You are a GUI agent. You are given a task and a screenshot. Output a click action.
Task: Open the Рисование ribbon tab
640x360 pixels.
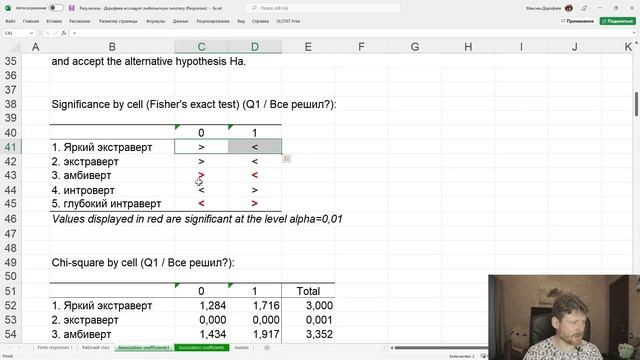79,21
